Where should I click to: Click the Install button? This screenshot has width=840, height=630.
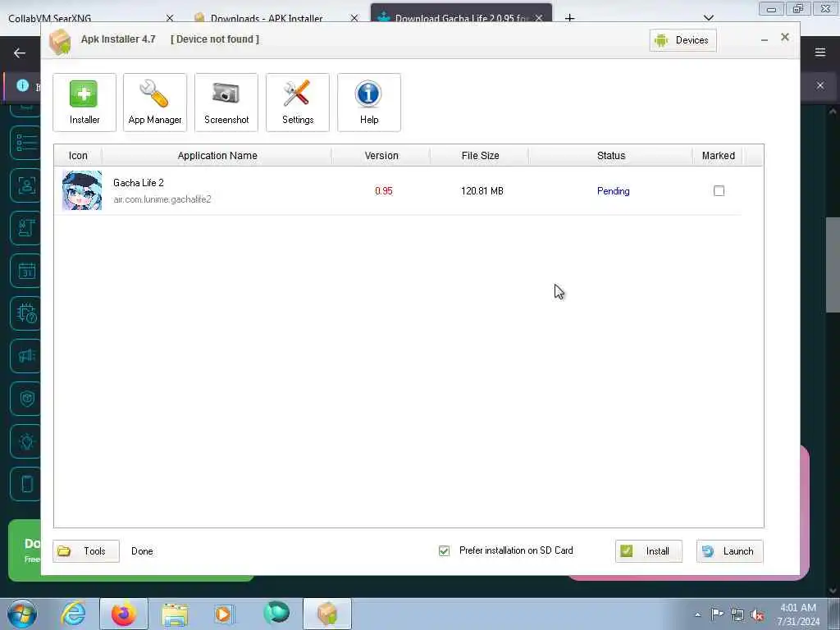(x=648, y=550)
